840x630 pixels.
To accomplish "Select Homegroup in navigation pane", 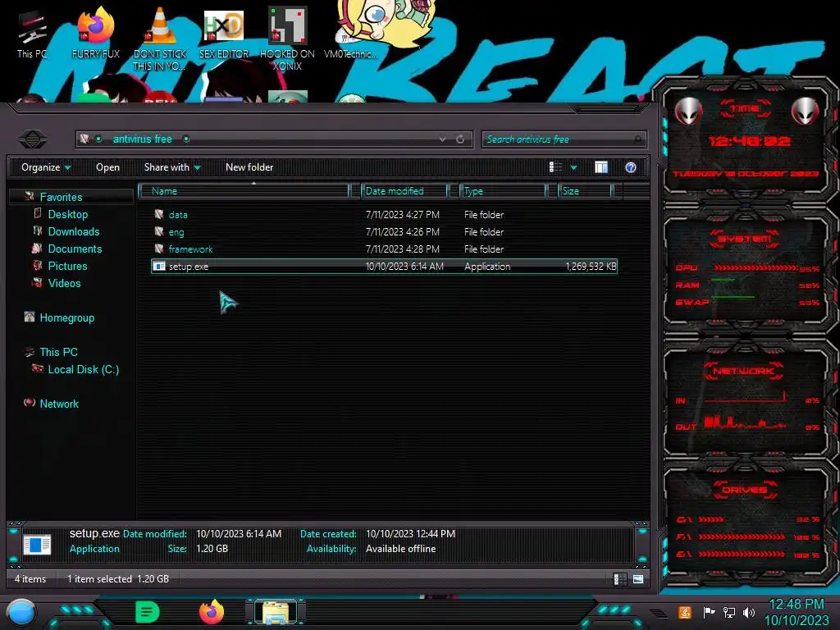I will (x=66, y=317).
